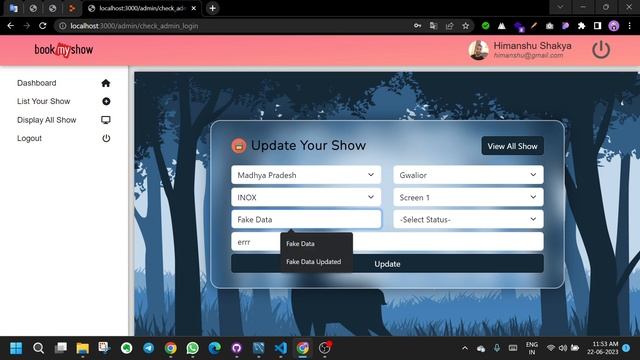Screen dimensions: 640x360
Task: Open the extensions puzzle icon
Action: click(x=581, y=26)
